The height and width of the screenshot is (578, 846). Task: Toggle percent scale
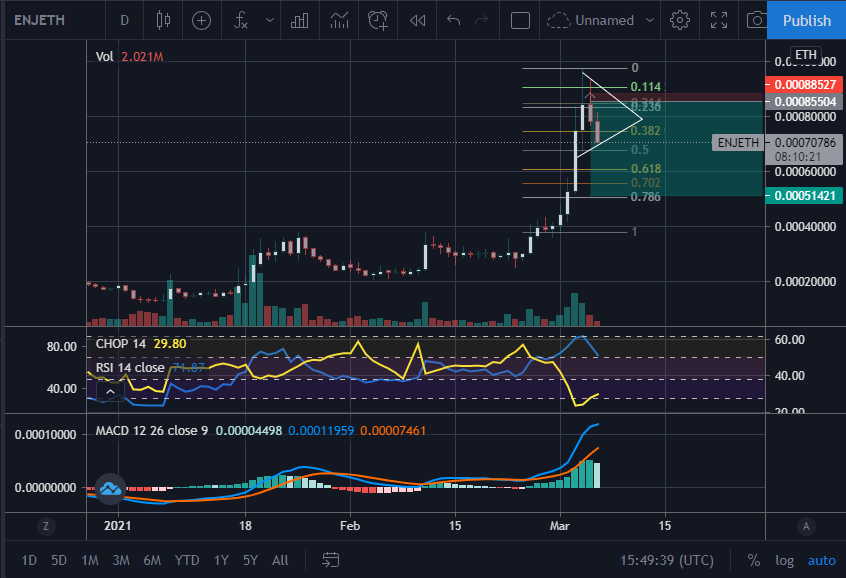point(754,560)
